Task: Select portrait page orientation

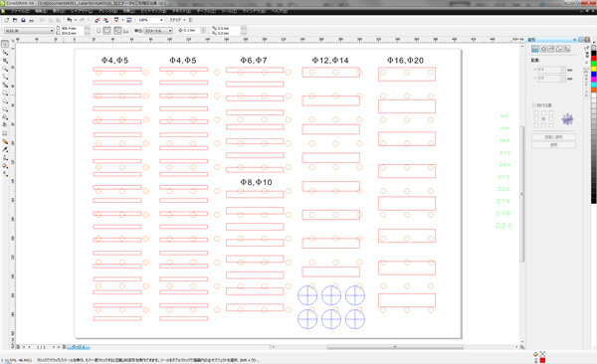Action: (99, 31)
